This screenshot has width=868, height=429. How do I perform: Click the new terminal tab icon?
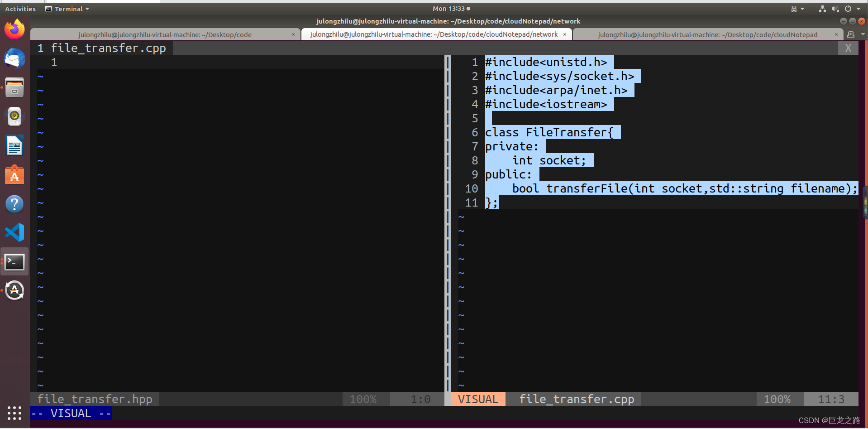point(851,34)
